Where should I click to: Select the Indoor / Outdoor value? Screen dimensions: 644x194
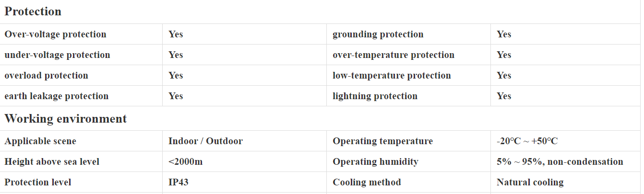pyautogui.click(x=205, y=141)
